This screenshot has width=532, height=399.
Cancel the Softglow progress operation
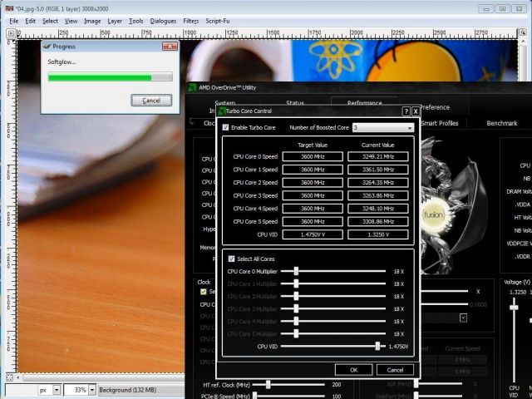(151, 101)
